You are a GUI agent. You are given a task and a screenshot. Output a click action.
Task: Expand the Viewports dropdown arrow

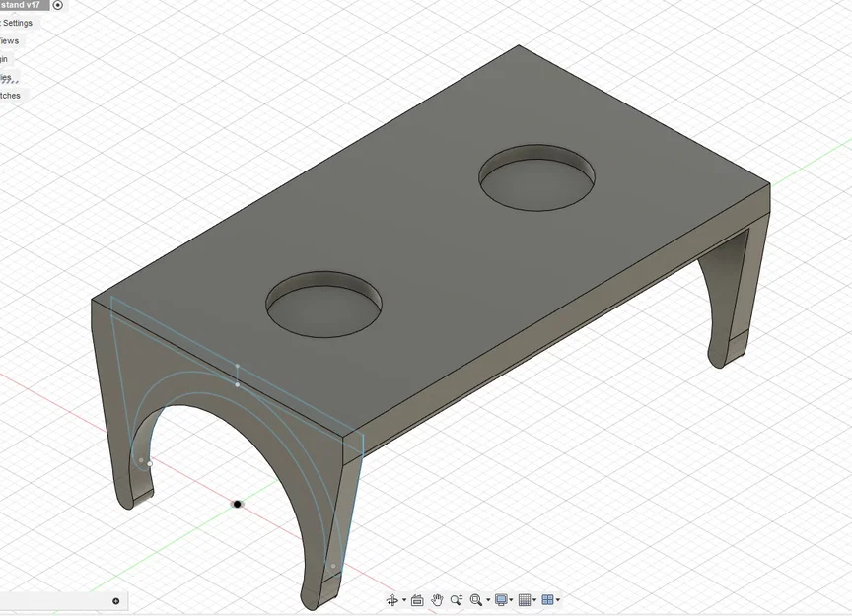click(x=558, y=600)
